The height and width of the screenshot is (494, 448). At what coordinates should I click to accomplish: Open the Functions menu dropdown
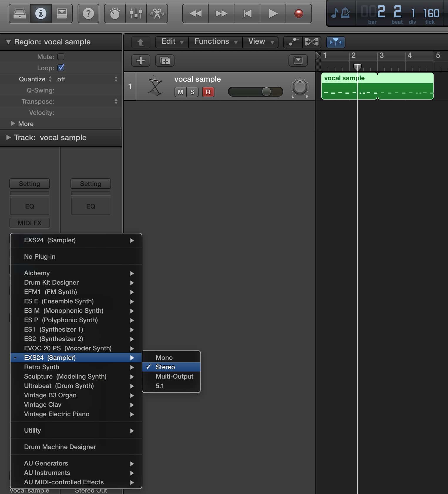coord(215,42)
